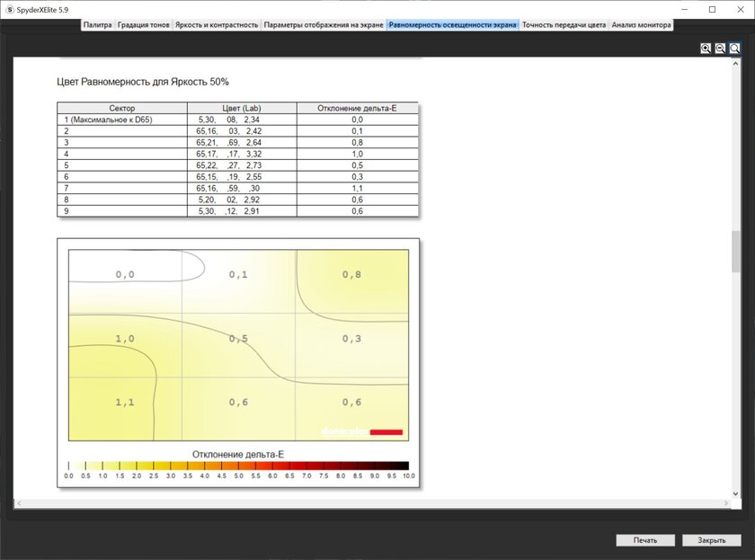755x560 pixels.
Task: Click delta-E 1,1 in table row 7
Action: tap(358, 188)
